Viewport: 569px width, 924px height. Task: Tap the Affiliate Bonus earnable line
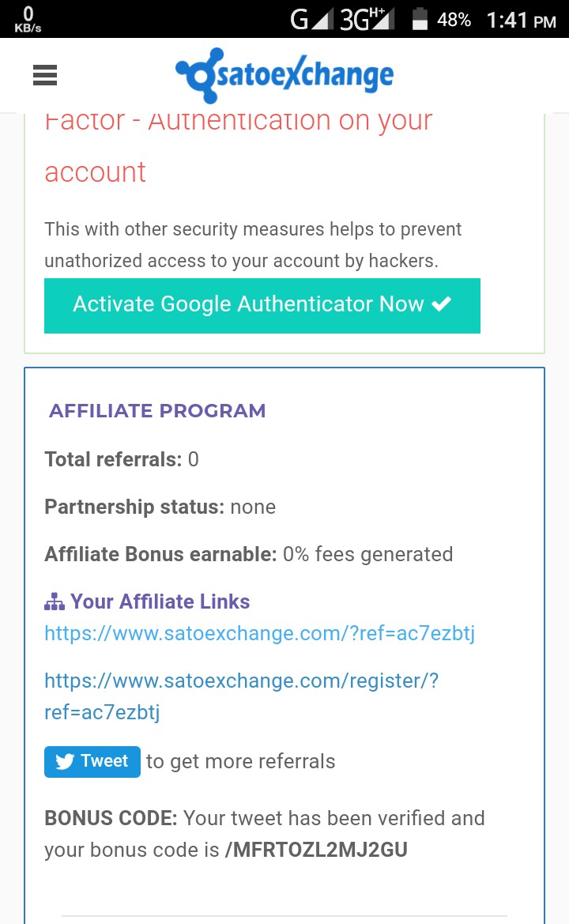248,554
